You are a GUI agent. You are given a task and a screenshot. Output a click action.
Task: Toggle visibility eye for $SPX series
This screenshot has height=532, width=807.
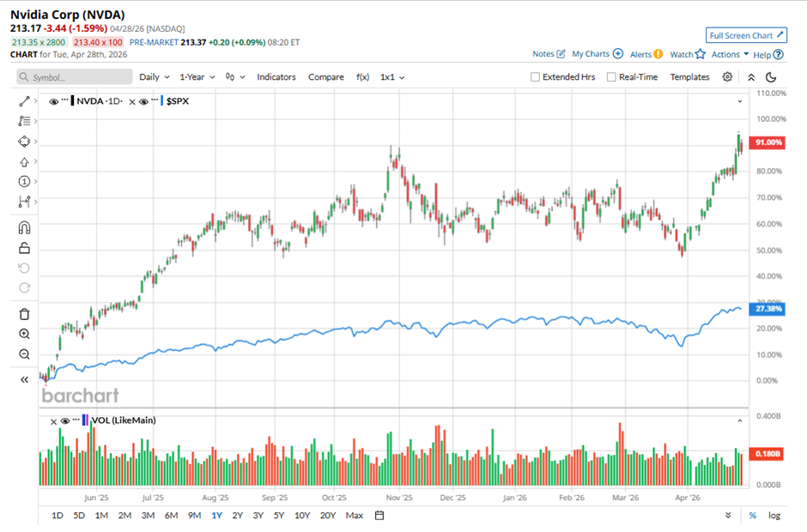(143, 101)
